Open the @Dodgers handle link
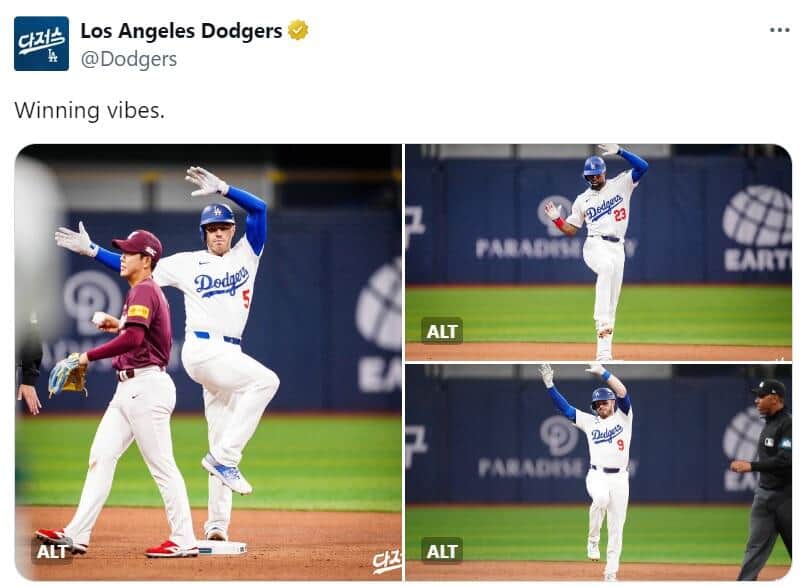 128,59
